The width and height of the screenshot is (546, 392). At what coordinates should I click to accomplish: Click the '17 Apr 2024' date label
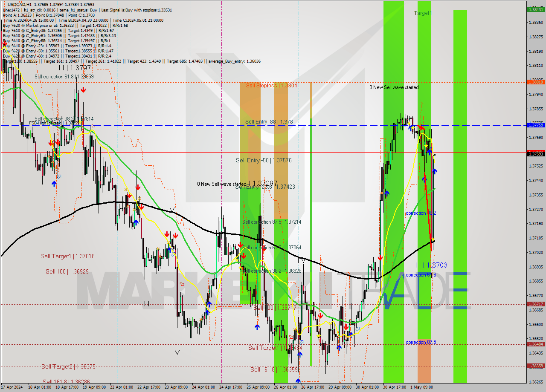[12, 387]
